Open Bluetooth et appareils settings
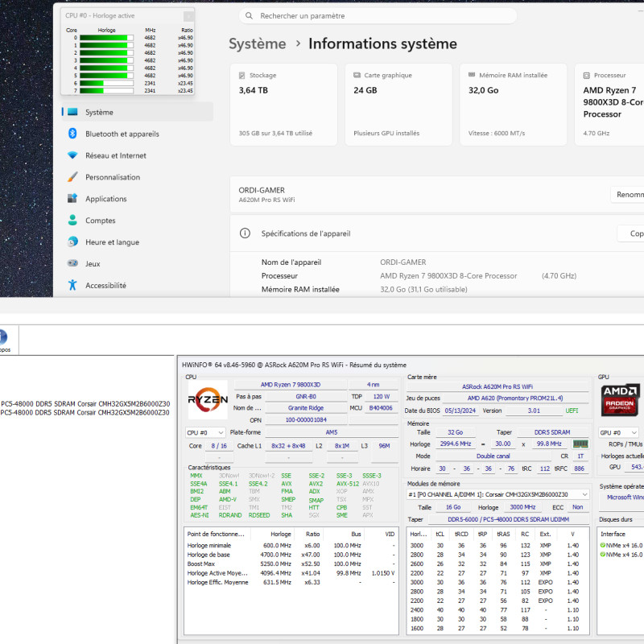644x644 pixels. click(72, 134)
